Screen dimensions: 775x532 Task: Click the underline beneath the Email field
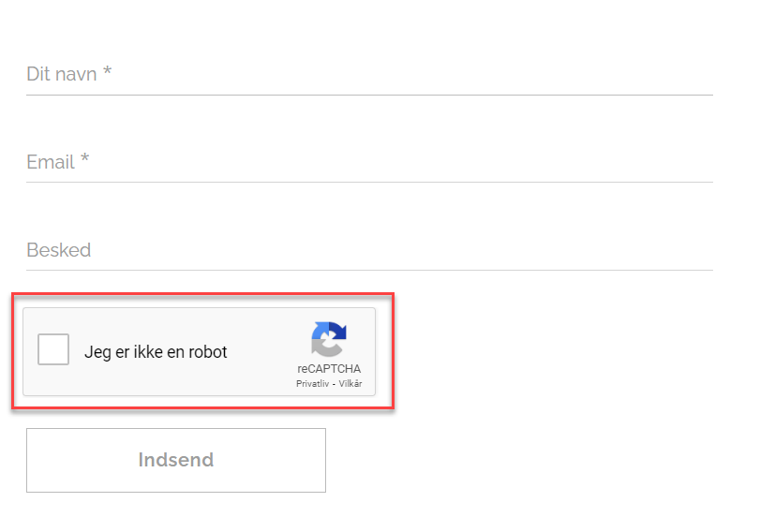pos(369,182)
